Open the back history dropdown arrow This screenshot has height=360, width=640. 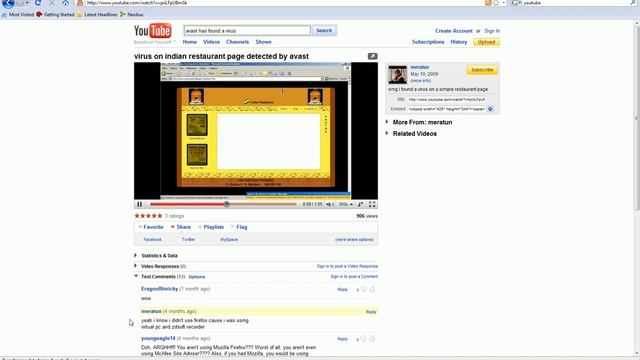(27, 3)
